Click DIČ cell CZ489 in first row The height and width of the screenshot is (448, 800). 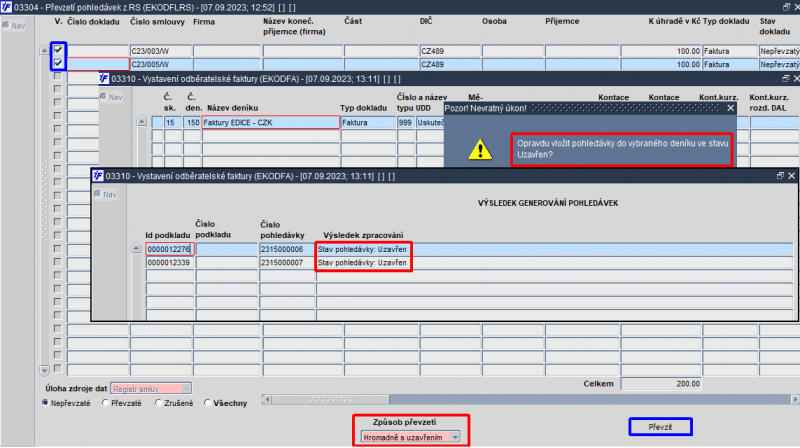[x=450, y=51]
